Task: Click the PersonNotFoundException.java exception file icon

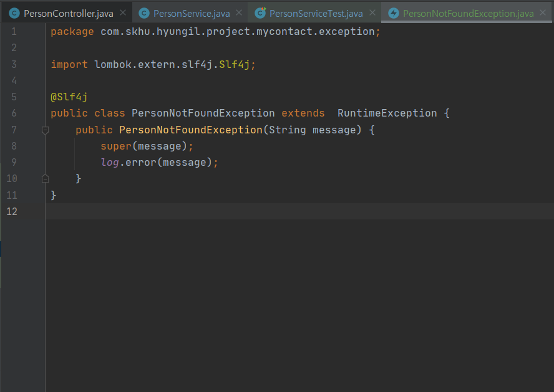Action: (394, 14)
